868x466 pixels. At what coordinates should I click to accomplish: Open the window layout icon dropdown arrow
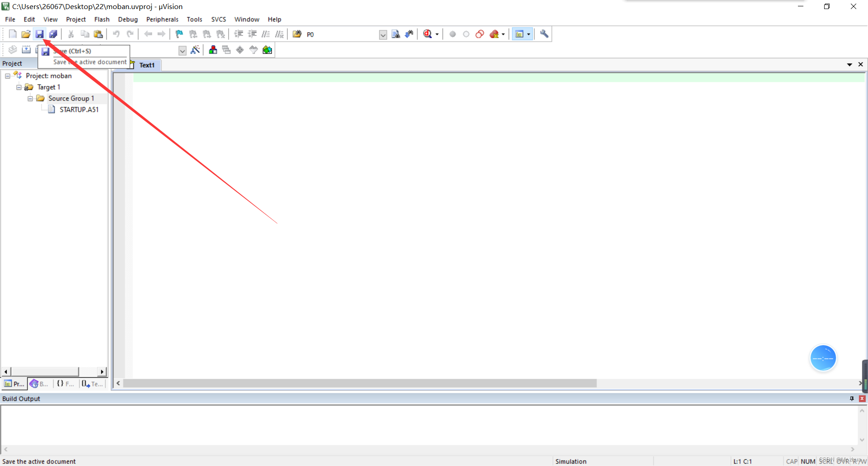[x=528, y=34]
